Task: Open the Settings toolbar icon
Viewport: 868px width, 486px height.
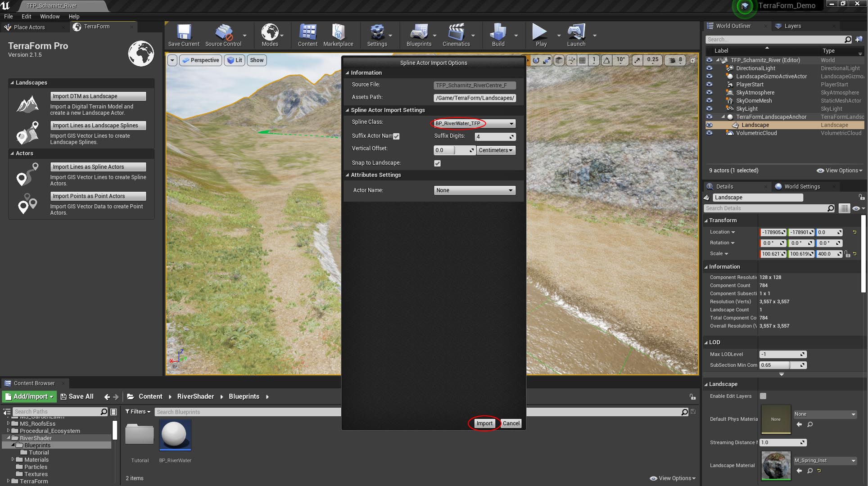Action: 377,35
